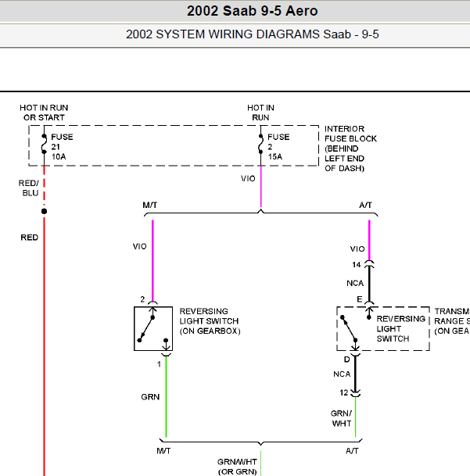Click connector pin "12" label
Viewport: 470px width, 476px height.
point(343,393)
